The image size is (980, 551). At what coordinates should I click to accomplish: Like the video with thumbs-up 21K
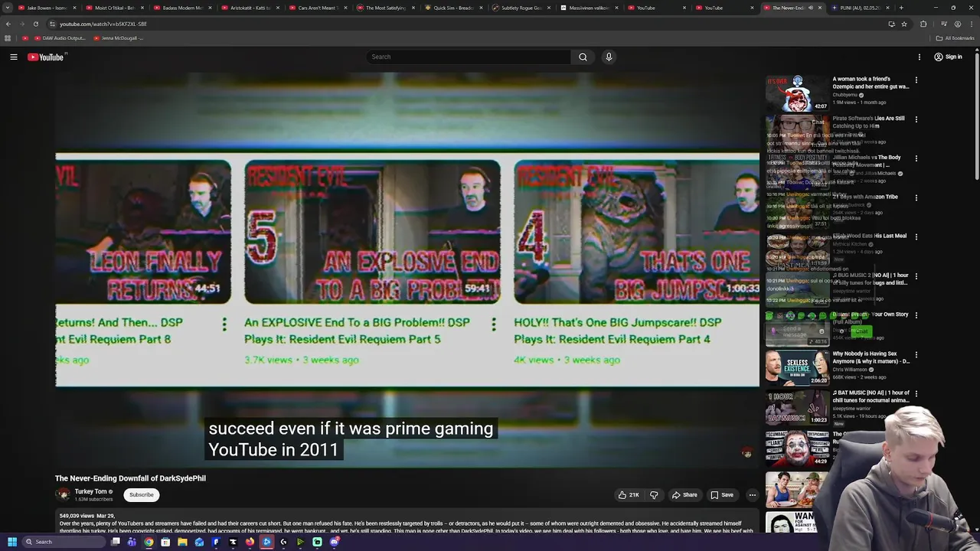(629, 495)
